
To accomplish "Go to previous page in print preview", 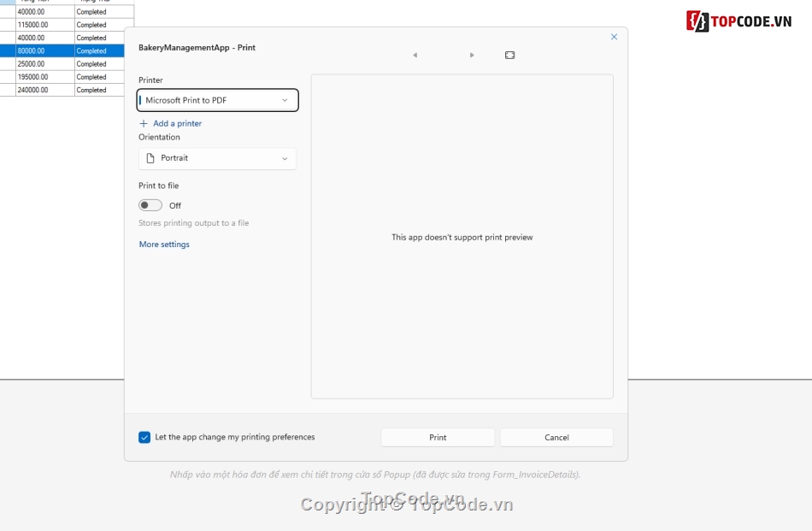I will pos(415,56).
